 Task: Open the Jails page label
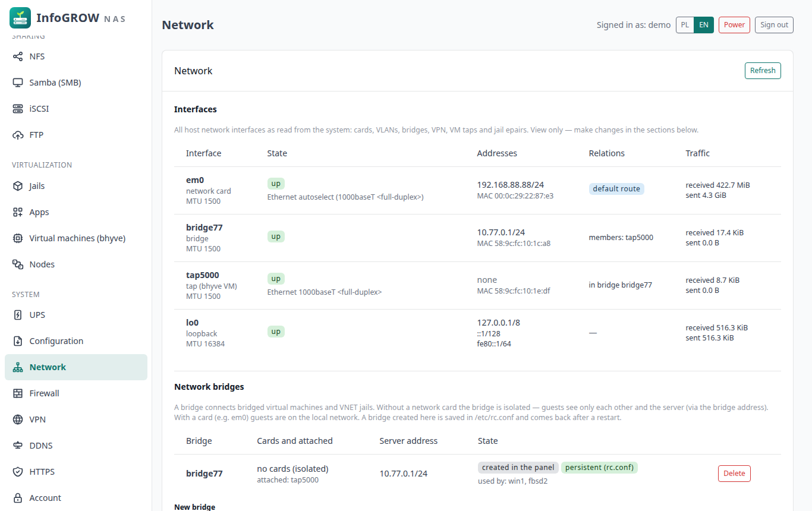37,186
